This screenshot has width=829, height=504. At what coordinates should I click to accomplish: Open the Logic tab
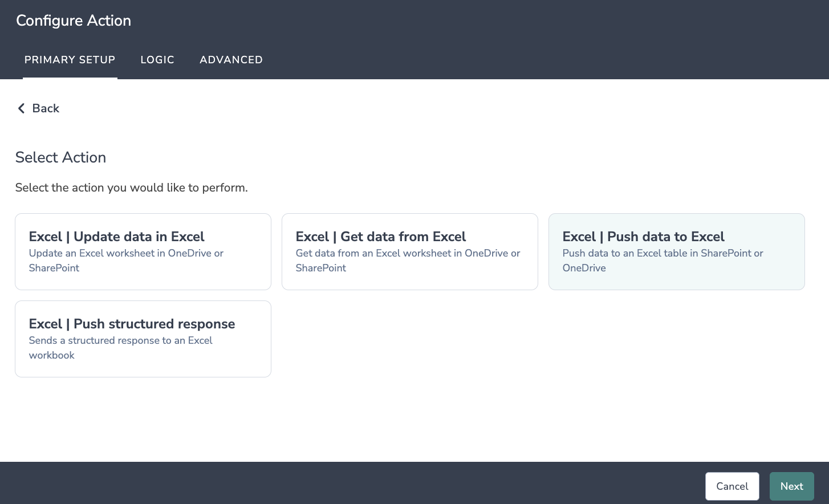pyautogui.click(x=157, y=60)
